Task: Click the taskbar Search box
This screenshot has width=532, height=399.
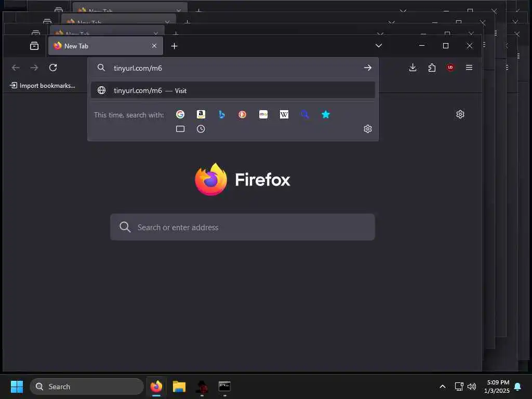Action: pos(87,387)
